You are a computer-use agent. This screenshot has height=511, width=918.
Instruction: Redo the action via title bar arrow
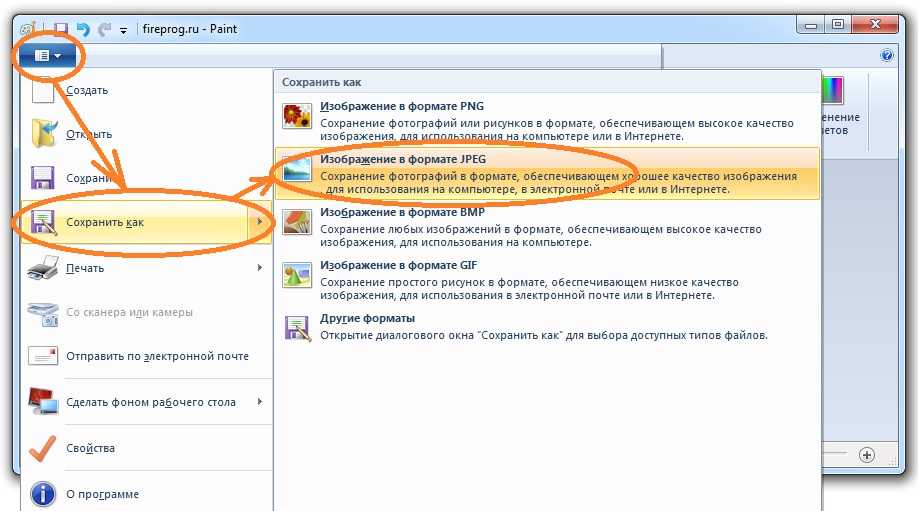tap(105, 29)
